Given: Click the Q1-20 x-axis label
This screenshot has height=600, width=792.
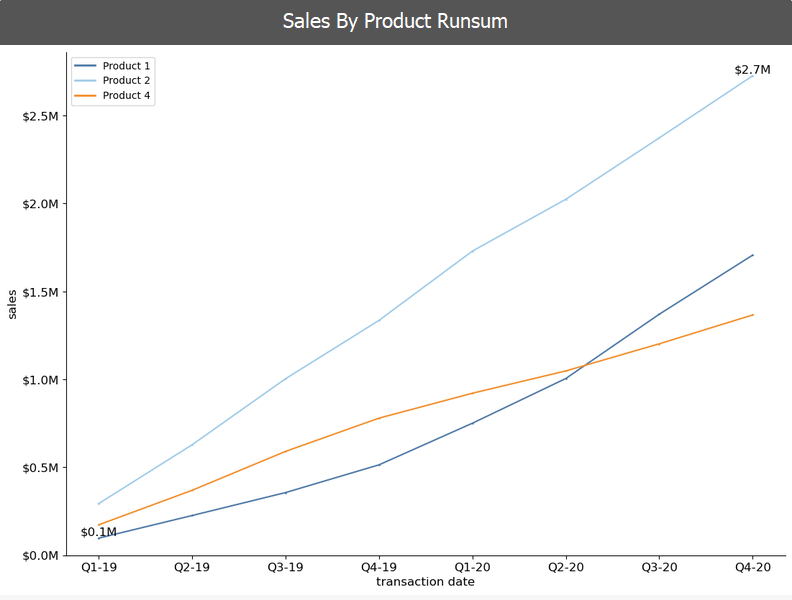Looking at the screenshot, I should [x=472, y=567].
